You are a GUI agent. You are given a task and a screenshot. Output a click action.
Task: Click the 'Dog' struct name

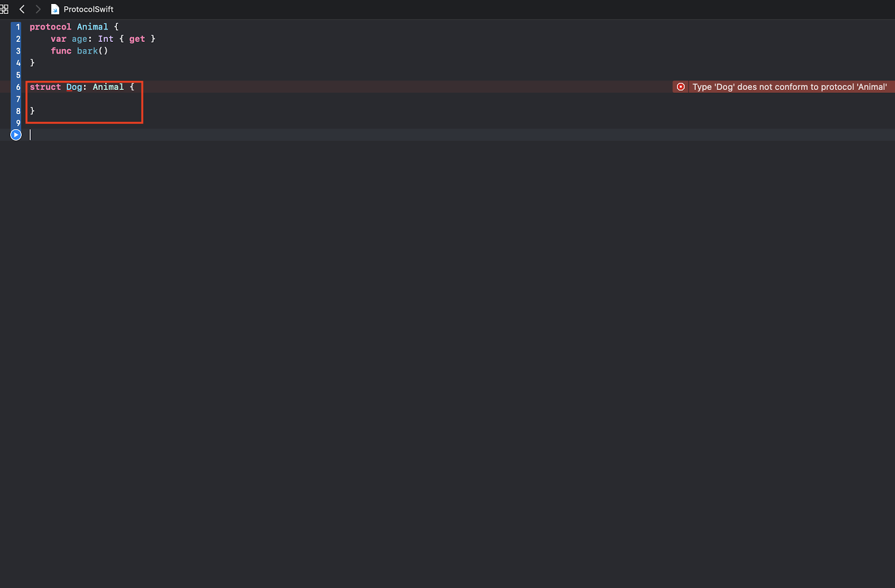click(74, 87)
